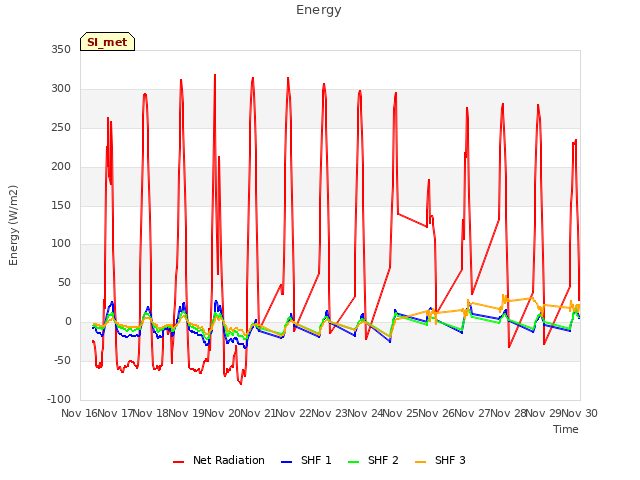Click the Net Radiation plateau after Nov 24
640x480 pixels.
point(412,220)
